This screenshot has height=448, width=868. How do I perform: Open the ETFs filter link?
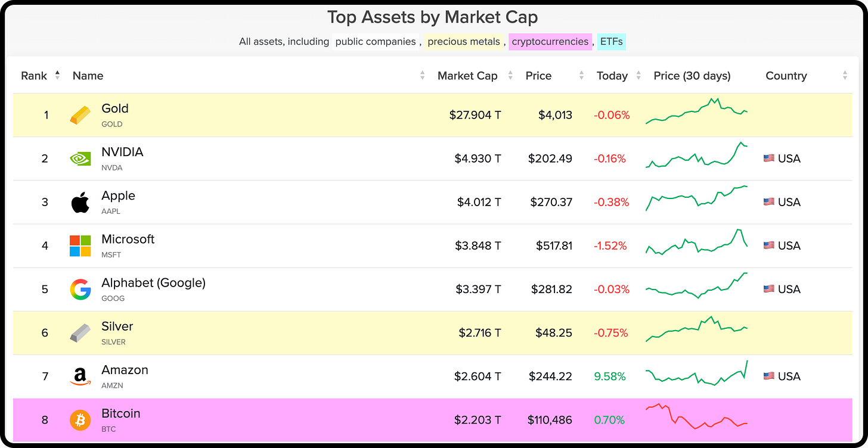pos(612,42)
